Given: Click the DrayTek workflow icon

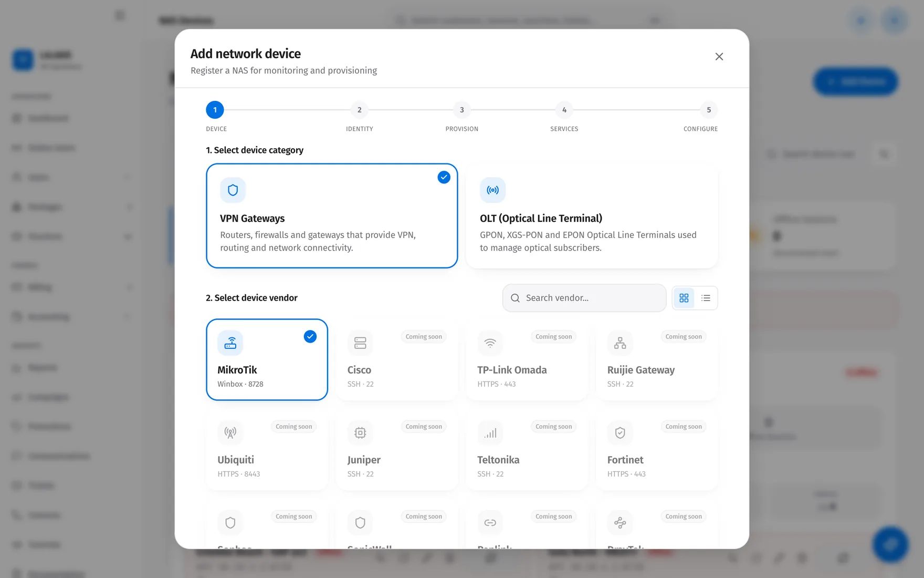Looking at the screenshot, I should coord(620,523).
